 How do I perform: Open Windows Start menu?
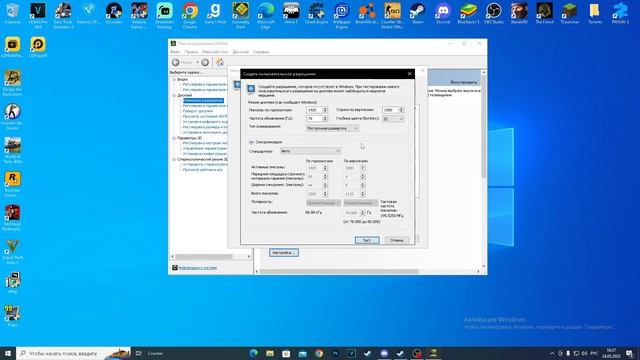tap(8, 353)
